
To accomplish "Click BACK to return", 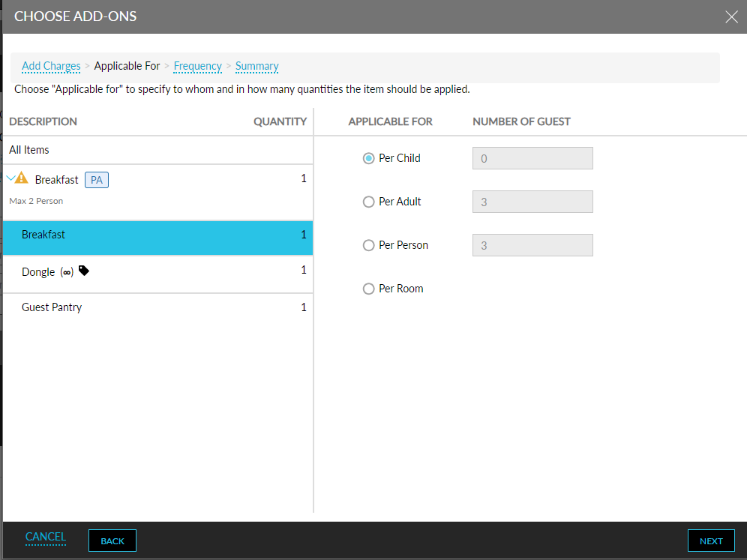I will coord(112,540).
